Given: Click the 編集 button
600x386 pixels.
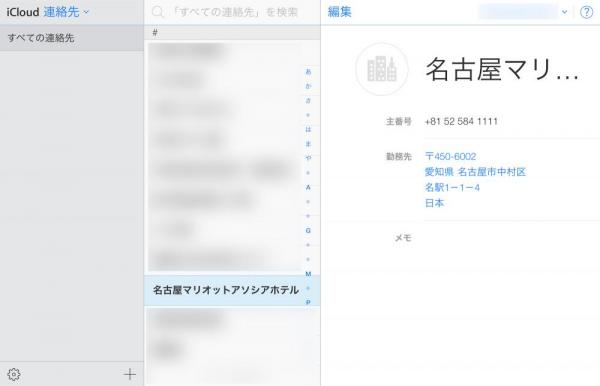Looking at the screenshot, I should pyautogui.click(x=339, y=12).
